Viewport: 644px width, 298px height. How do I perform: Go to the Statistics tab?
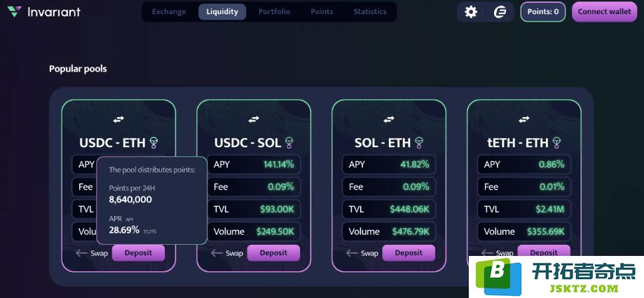(x=370, y=11)
